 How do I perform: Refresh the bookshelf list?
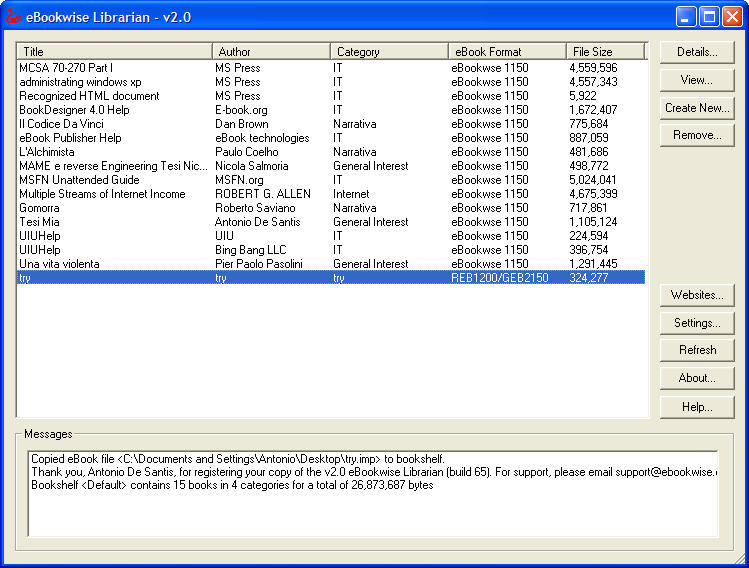(x=697, y=350)
